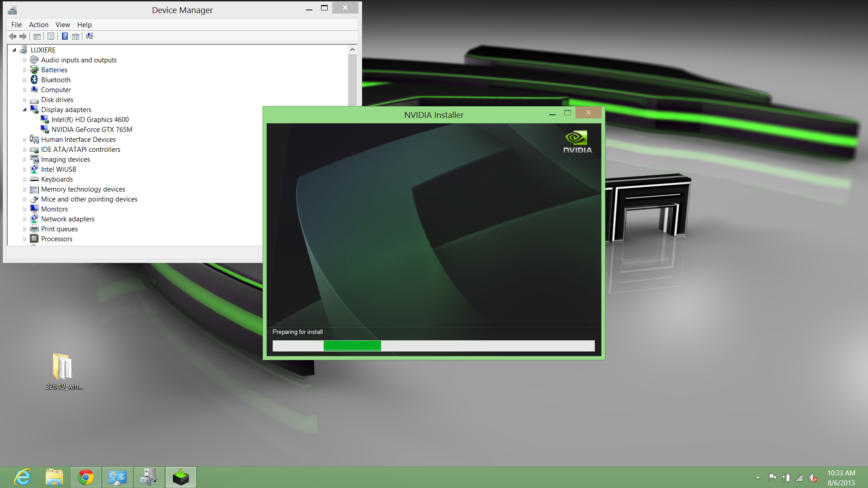Click the Bluetooth category icon
The width and height of the screenshot is (868, 488).
34,80
